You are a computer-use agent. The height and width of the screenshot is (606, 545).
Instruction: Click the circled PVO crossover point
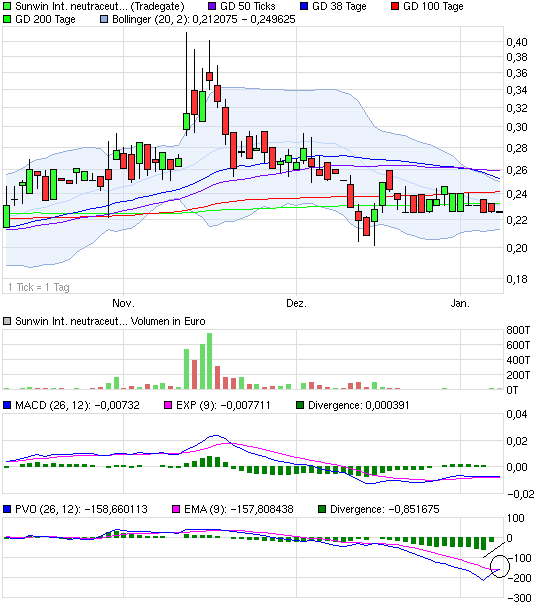[x=499, y=566]
